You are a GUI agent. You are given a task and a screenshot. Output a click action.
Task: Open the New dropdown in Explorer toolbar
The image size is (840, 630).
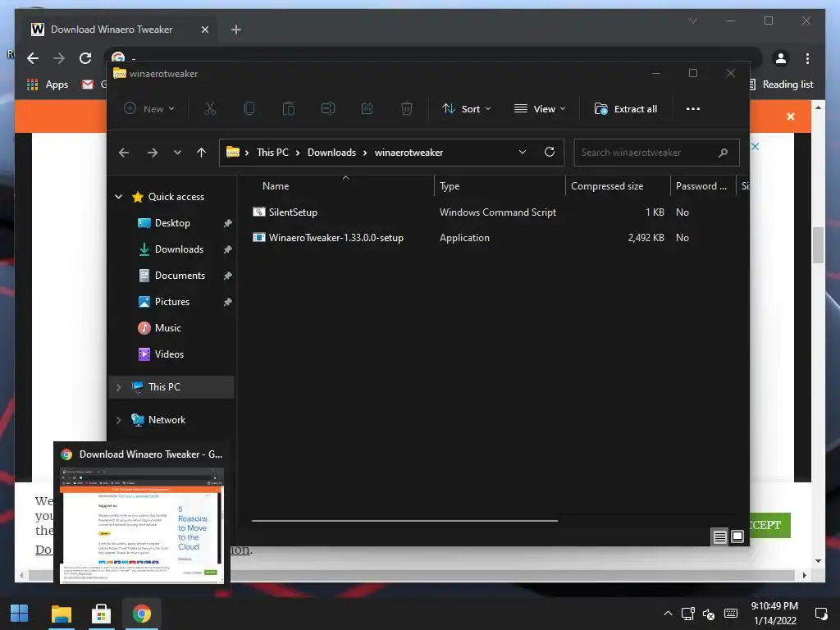click(149, 109)
